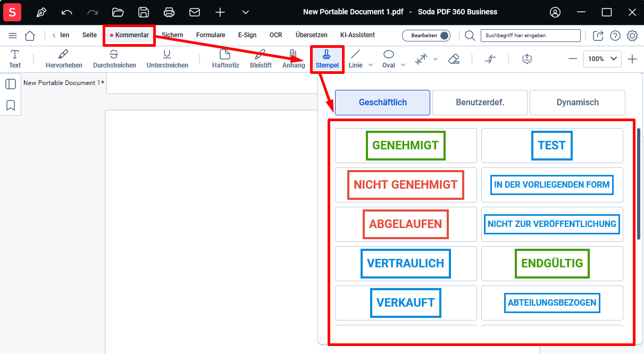The image size is (644, 354).
Task: Go to the home screen icon
Action: click(x=30, y=35)
